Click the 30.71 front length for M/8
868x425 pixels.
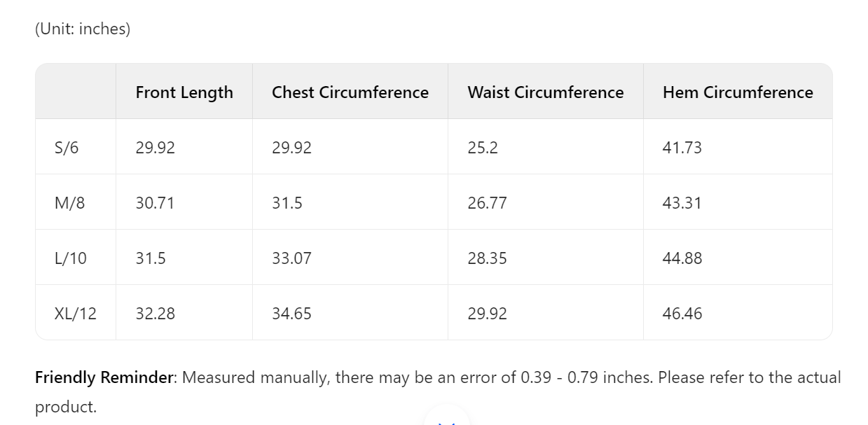coord(155,203)
